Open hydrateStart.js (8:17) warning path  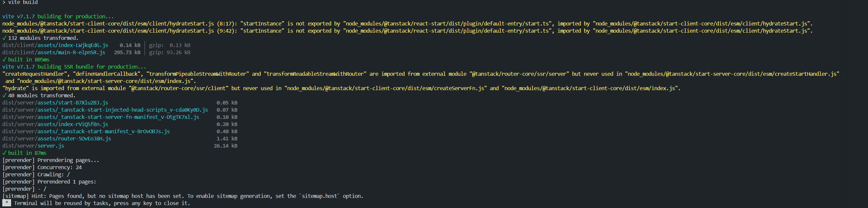108,24
